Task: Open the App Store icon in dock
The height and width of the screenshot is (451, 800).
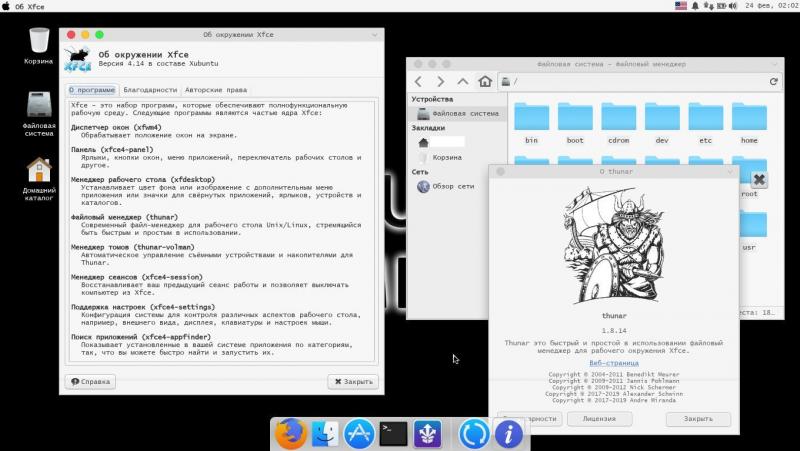Action: click(x=358, y=433)
